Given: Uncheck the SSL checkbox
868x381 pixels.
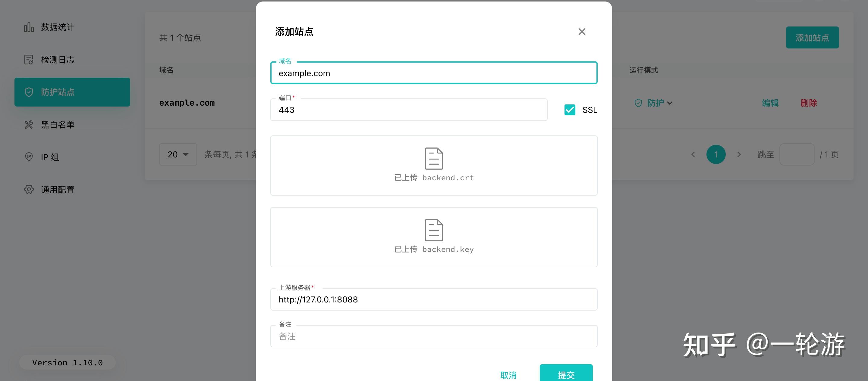Looking at the screenshot, I should [570, 110].
